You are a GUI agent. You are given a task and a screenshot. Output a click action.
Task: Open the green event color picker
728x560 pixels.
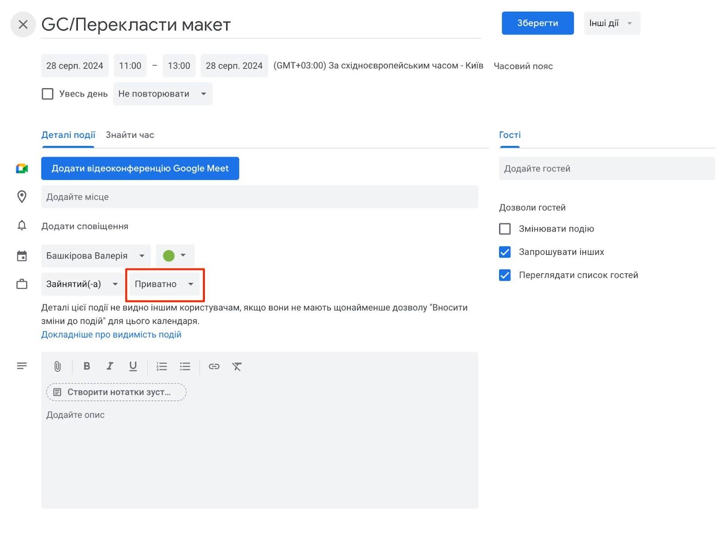pyautogui.click(x=175, y=256)
